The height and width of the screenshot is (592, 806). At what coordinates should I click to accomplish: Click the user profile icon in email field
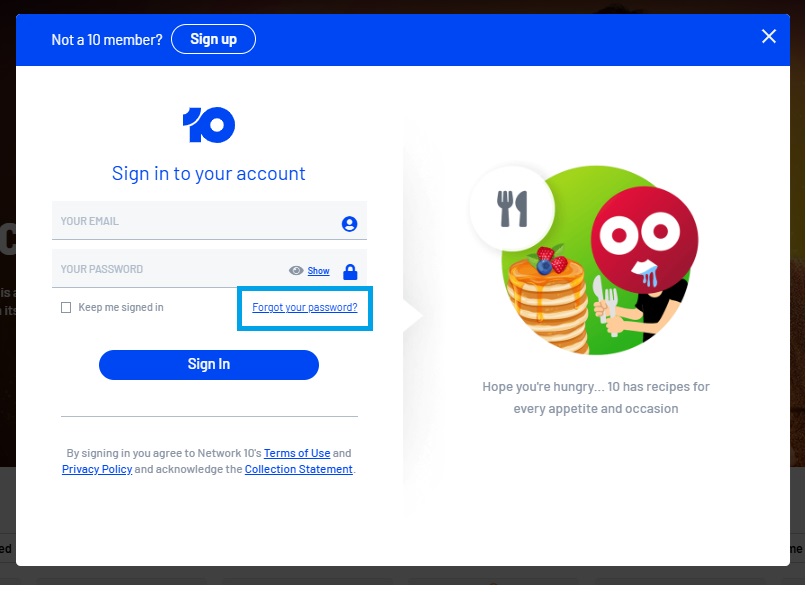click(x=350, y=224)
